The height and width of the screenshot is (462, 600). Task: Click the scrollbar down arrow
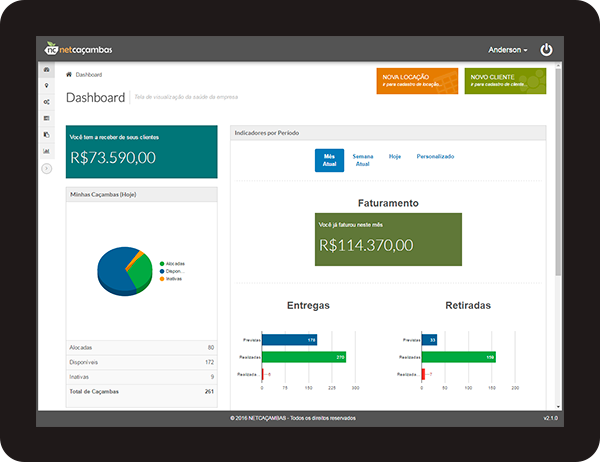click(x=558, y=407)
